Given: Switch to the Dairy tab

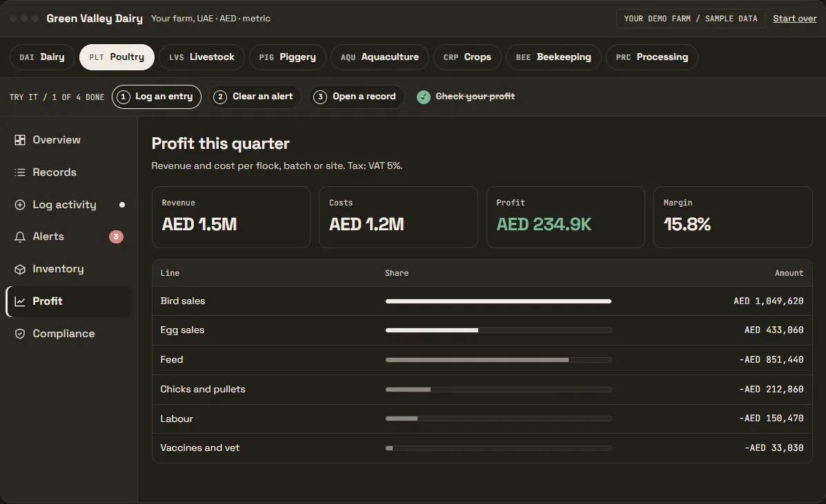Looking at the screenshot, I should pyautogui.click(x=42, y=57).
